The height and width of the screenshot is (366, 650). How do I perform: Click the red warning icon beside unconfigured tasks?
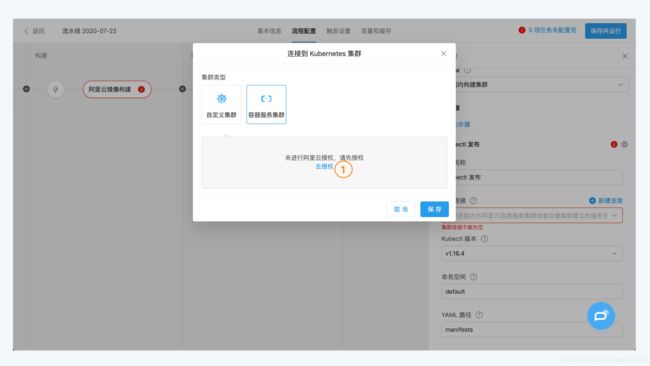pyautogui.click(x=522, y=30)
